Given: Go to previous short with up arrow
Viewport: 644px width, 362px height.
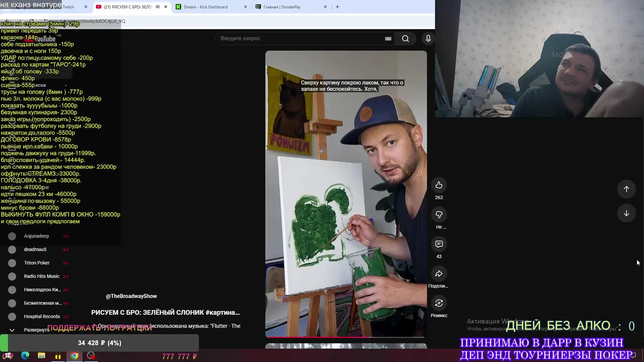Looking at the screenshot, I should point(626,189).
